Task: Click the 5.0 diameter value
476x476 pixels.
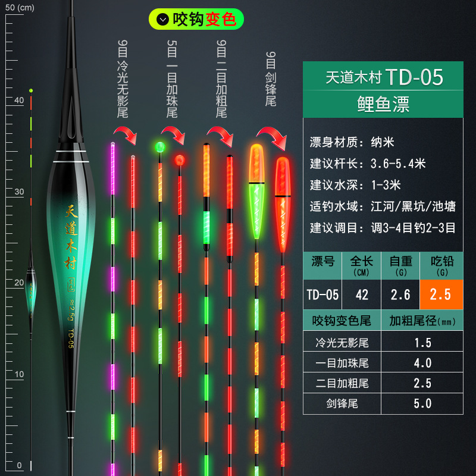Action: point(422,404)
